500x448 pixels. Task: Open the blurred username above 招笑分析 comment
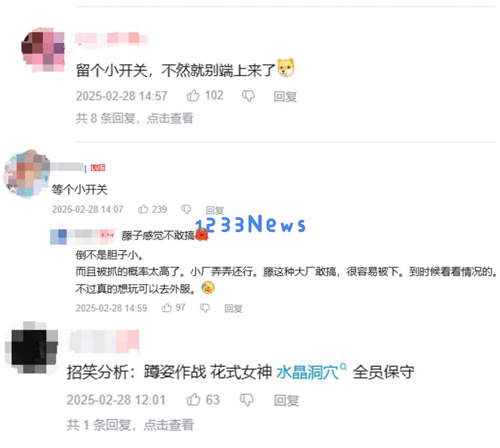pyautogui.click(x=104, y=341)
